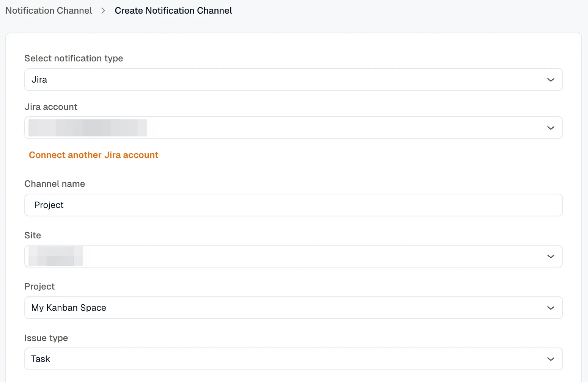Click the chevron arrow in the notification type field
This screenshot has height=382, width=588.
pyautogui.click(x=551, y=80)
